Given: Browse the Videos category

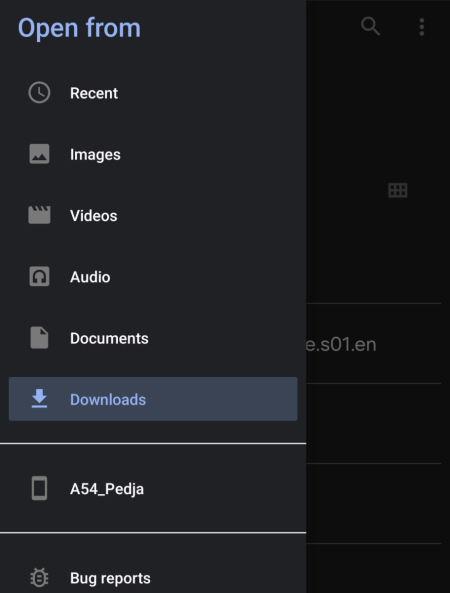Looking at the screenshot, I should (153, 216).
